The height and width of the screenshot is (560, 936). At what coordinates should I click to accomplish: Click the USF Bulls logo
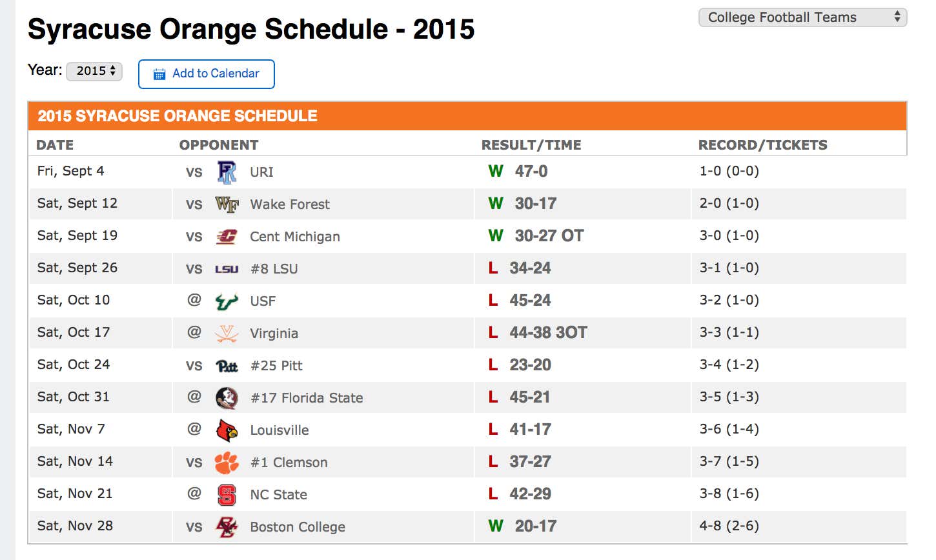tap(227, 301)
